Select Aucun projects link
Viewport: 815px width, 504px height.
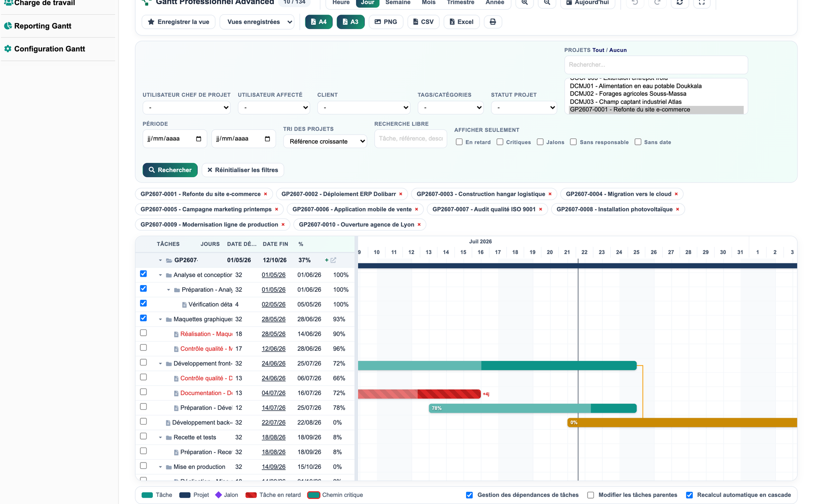coord(618,50)
